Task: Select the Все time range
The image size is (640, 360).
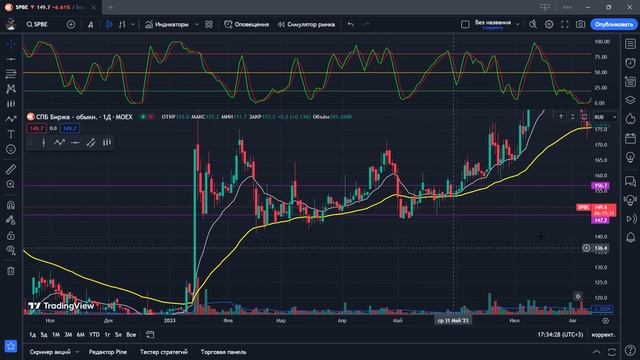Action: [x=131, y=335]
